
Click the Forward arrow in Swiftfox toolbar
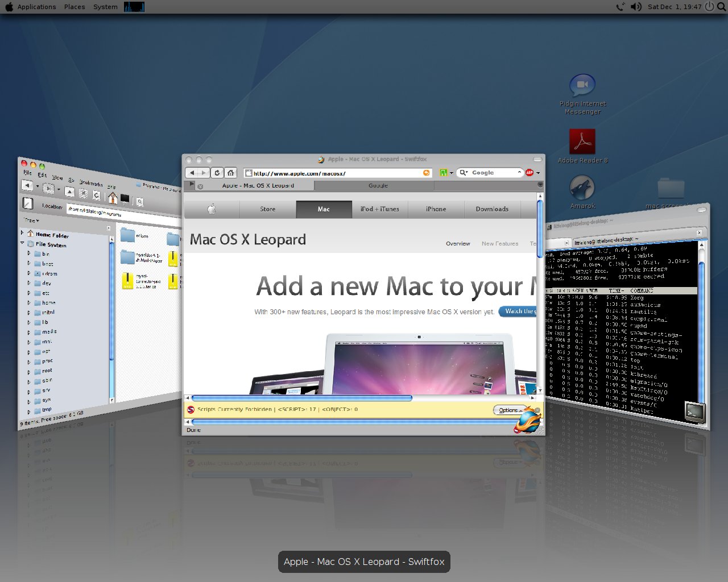[x=203, y=173]
